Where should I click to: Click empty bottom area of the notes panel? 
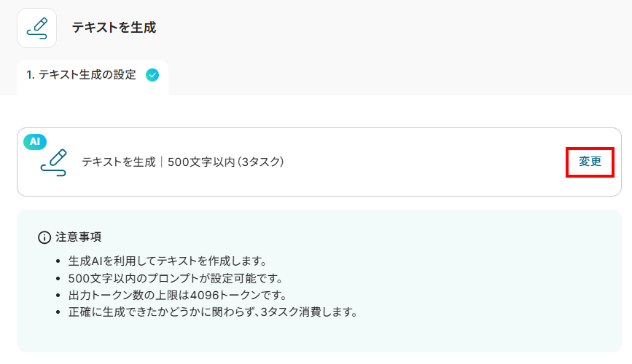[x=321, y=338]
